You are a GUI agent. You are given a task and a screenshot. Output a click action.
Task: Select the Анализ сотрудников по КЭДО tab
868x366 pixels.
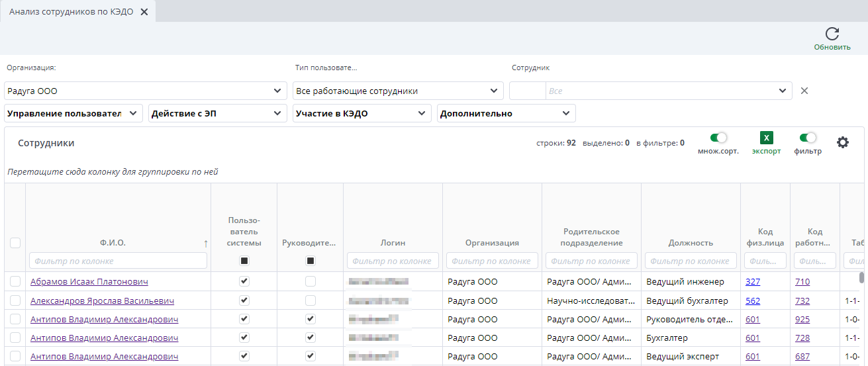73,12
